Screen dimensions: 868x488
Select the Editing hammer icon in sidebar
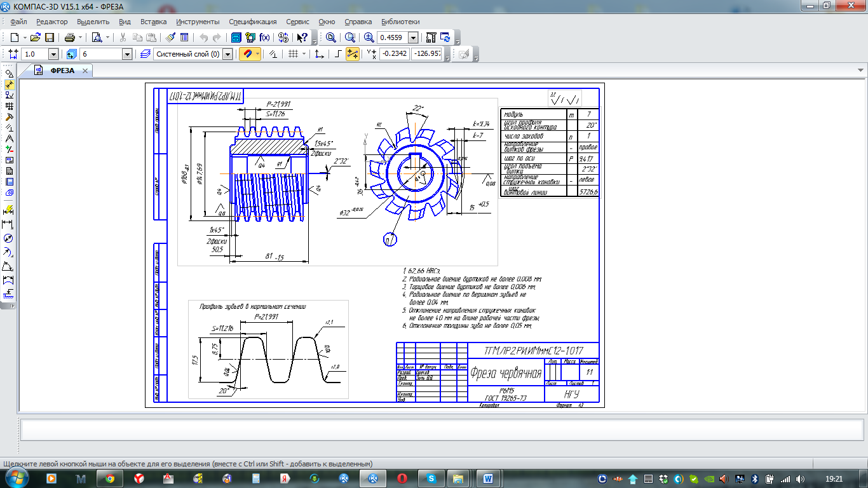[x=9, y=117]
